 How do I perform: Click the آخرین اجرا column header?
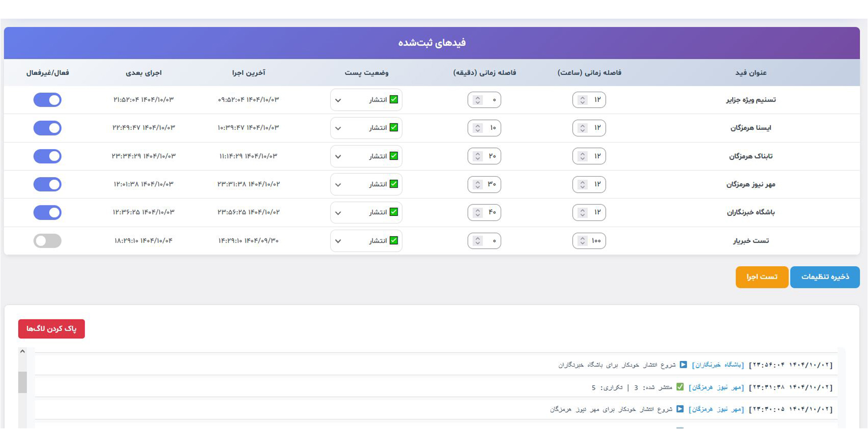(249, 72)
